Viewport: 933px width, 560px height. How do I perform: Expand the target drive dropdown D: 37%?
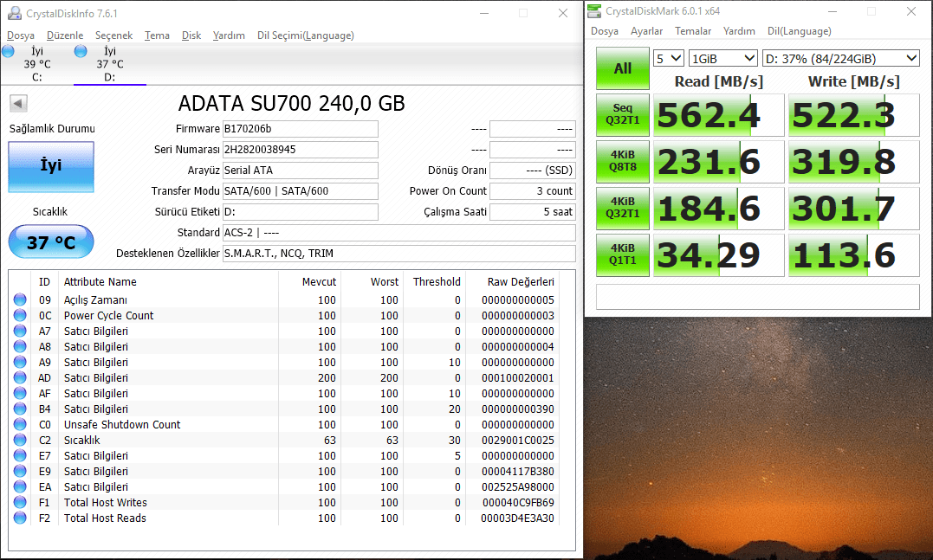840,58
